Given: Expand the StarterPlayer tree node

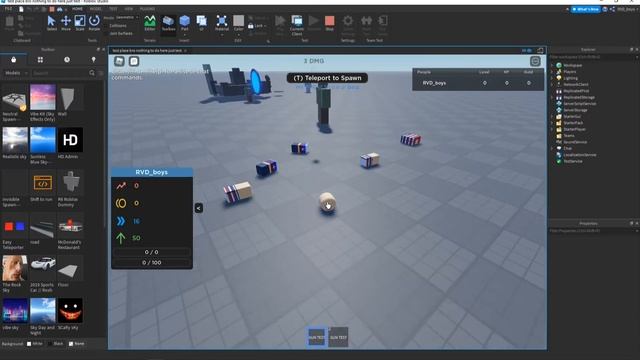Looking at the screenshot, I should (x=552, y=129).
